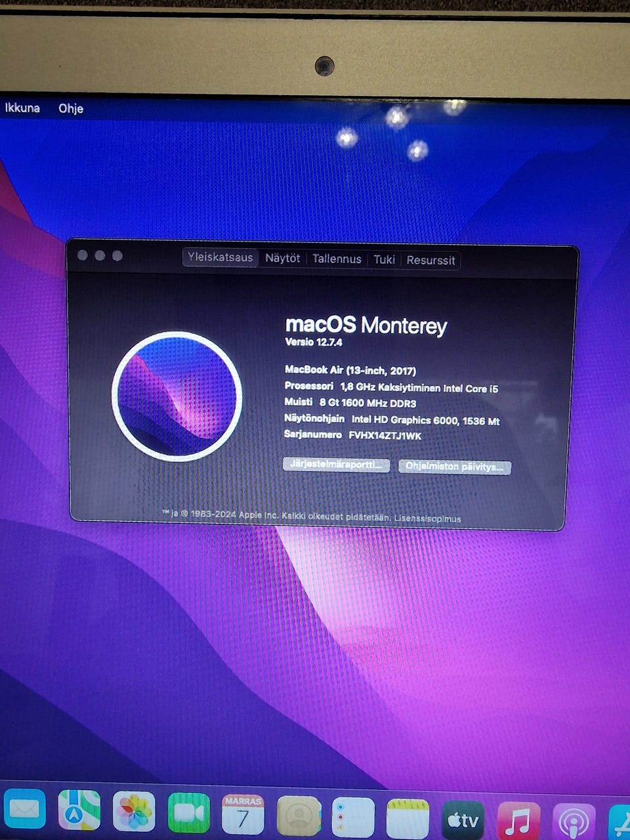This screenshot has width=630, height=840.
Task: Click the serial number FVHX14ZTJ1WK
Action: (x=385, y=436)
